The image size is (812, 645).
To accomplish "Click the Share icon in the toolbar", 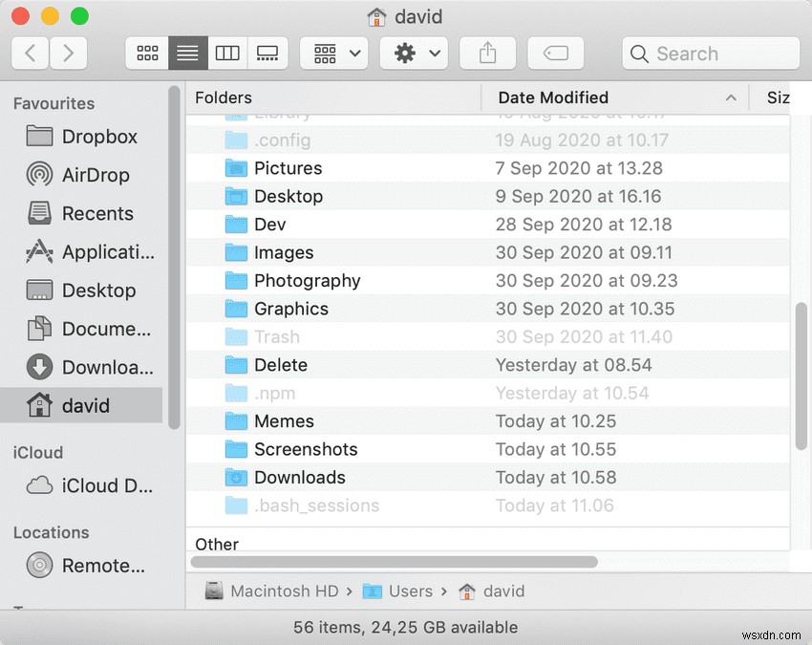I will pyautogui.click(x=488, y=53).
